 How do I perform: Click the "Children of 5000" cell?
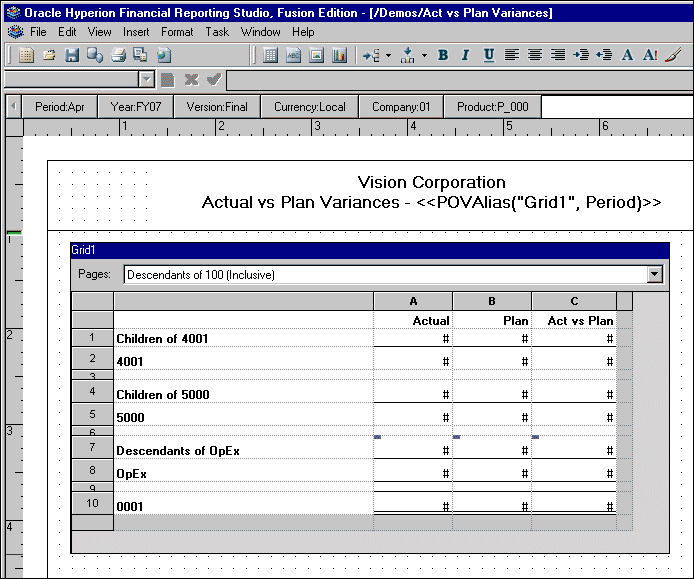pos(243,391)
